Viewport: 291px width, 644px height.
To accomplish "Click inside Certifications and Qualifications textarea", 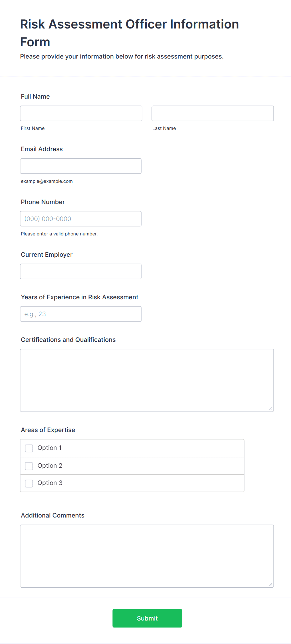I will [147, 380].
